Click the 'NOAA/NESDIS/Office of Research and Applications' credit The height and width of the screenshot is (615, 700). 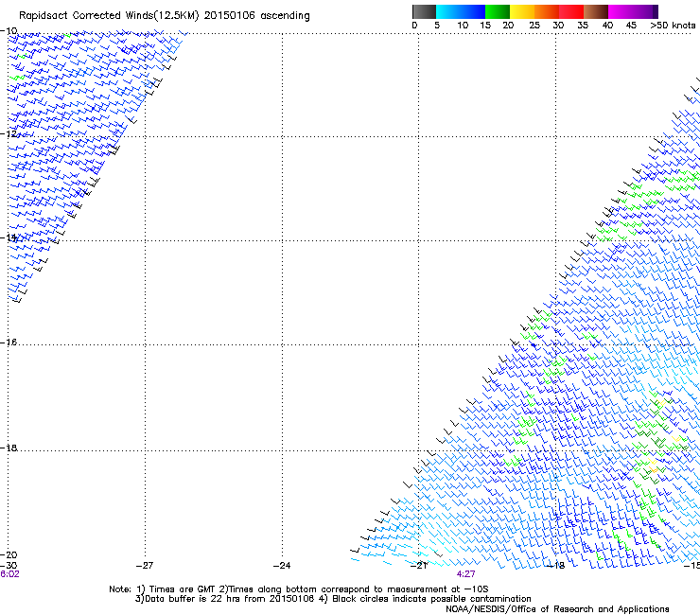tap(557, 609)
